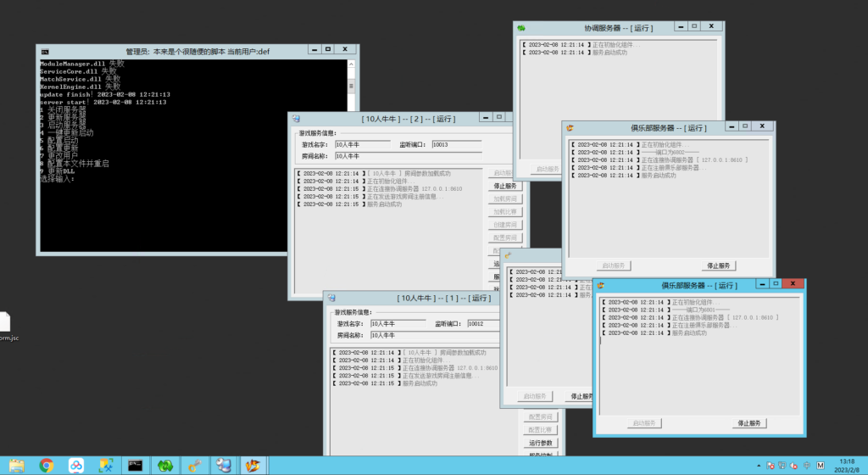The width and height of the screenshot is (868, 475).
Task: Open File Explorer from the taskbar
Action: tap(16, 465)
